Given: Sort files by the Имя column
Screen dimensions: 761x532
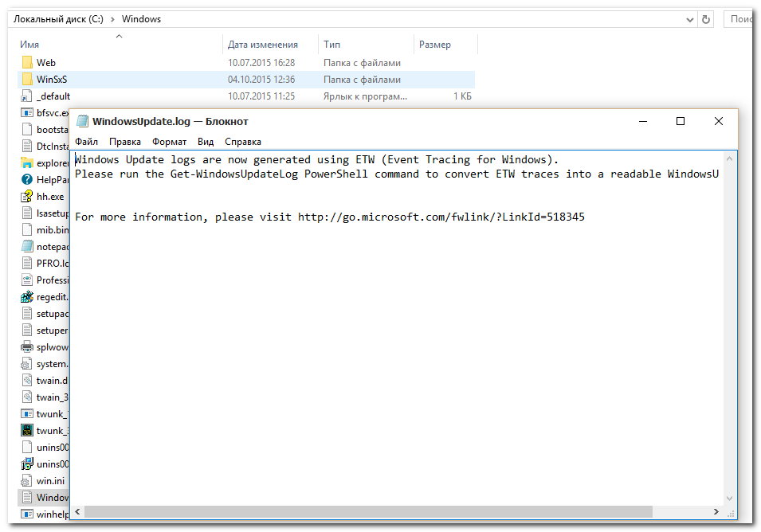Looking at the screenshot, I should 29,45.
